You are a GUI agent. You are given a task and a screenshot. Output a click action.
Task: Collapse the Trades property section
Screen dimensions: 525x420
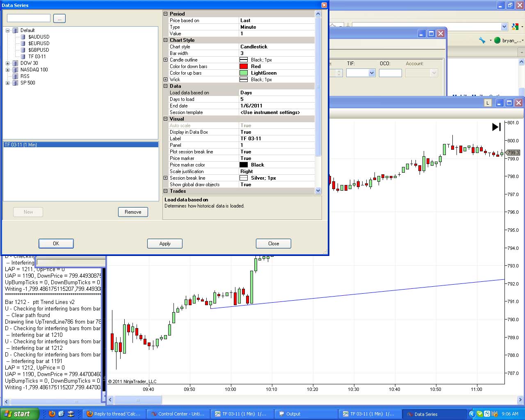166,191
